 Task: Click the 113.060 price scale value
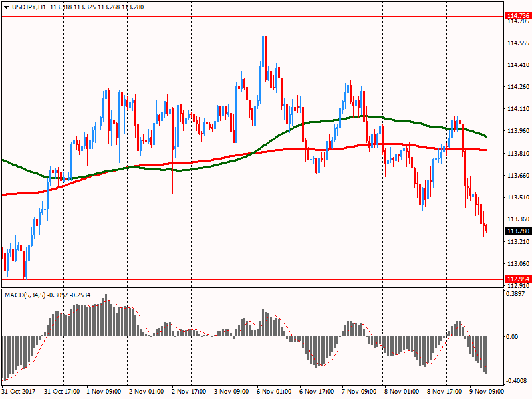(x=518, y=263)
